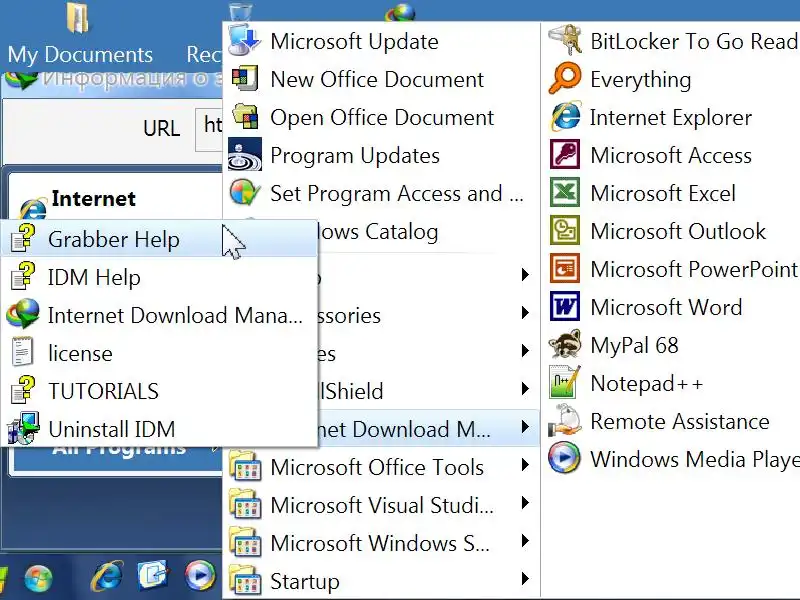This screenshot has width=800, height=600.
Task: Click the 'IDM Help' text label
Action: 94,278
